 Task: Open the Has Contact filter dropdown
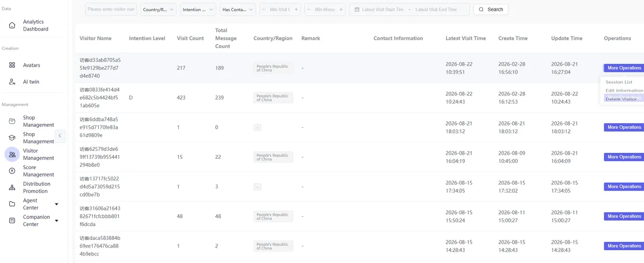tap(238, 10)
